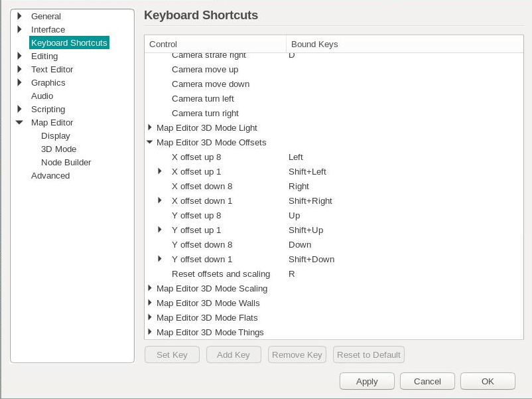Open the Interface preferences page
Screen dimensions: 532x399
(48, 29)
